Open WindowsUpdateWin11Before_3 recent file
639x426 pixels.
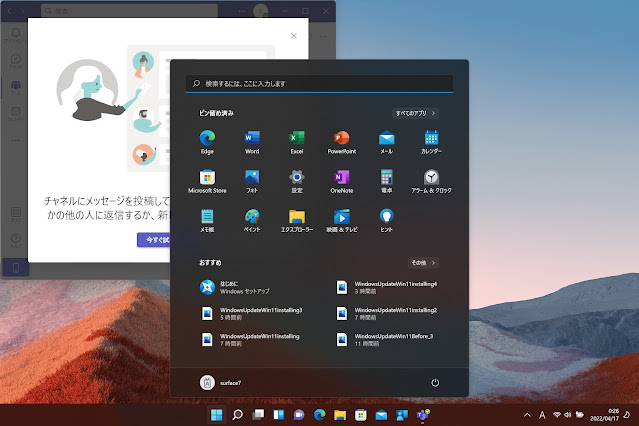click(387, 340)
